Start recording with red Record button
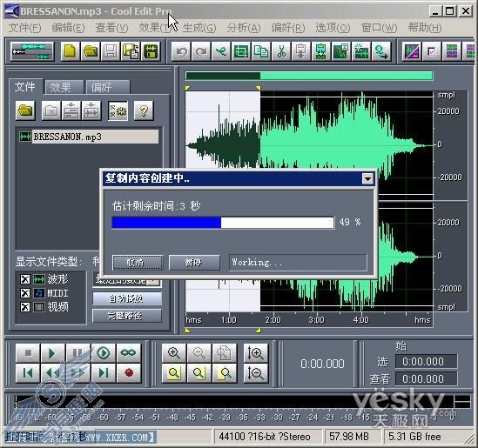This screenshot has height=448, width=478. click(129, 373)
